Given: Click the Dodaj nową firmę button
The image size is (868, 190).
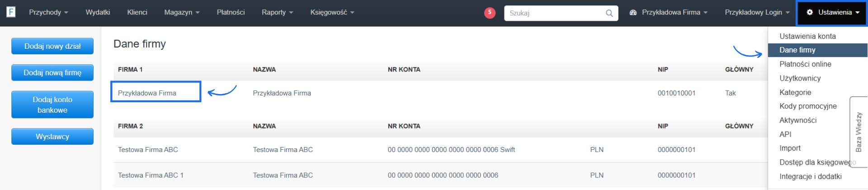Looking at the screenshot, I should tap(52, 72).
